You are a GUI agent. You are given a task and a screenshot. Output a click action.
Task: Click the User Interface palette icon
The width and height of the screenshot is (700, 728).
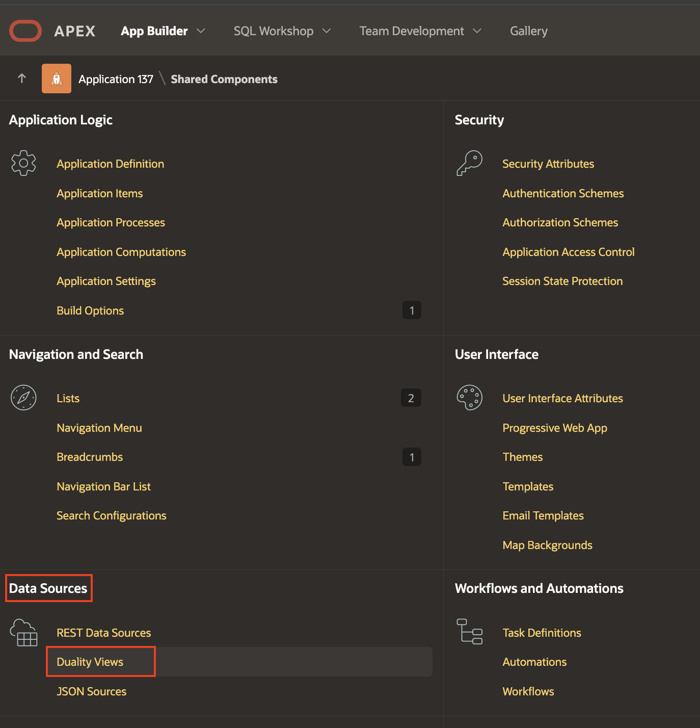[469, 398]
